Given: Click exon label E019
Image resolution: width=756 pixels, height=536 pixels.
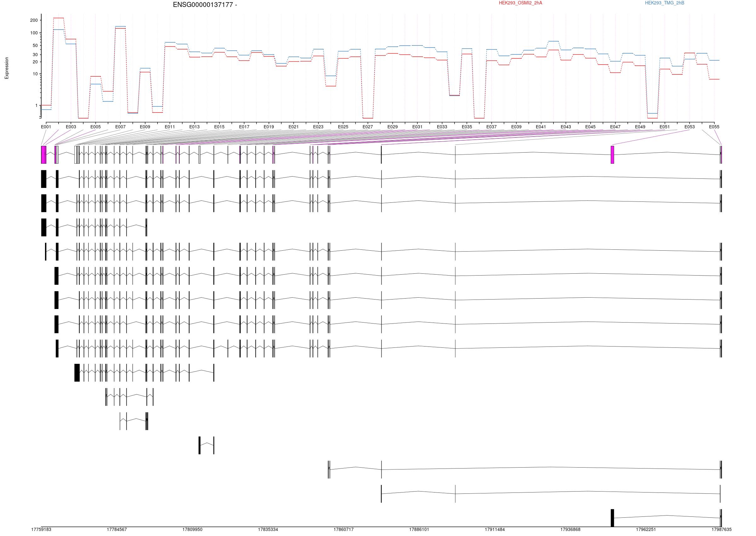Looking at the screenshot, I should (269, 127).
